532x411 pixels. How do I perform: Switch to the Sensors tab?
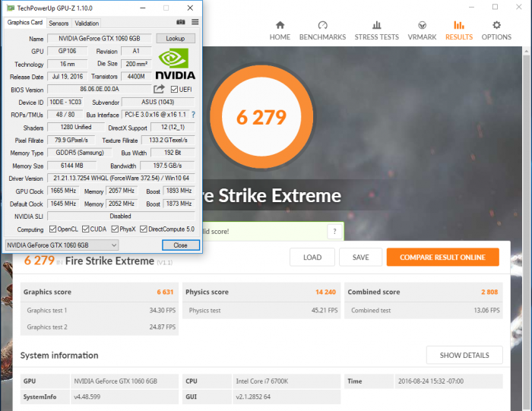[59, 23]
